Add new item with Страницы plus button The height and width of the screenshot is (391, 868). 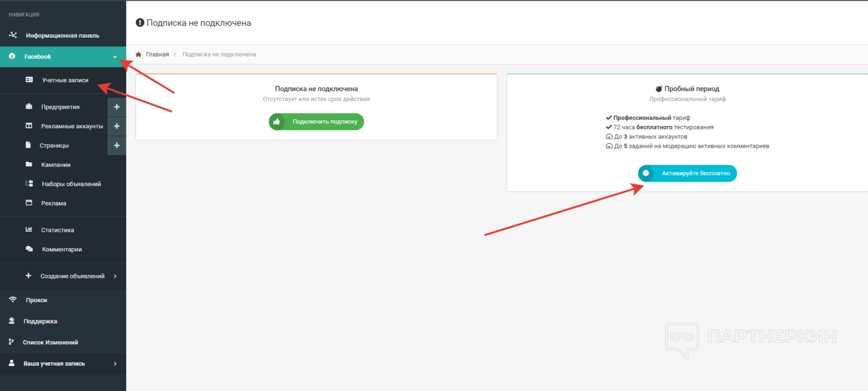click(117, 145)
